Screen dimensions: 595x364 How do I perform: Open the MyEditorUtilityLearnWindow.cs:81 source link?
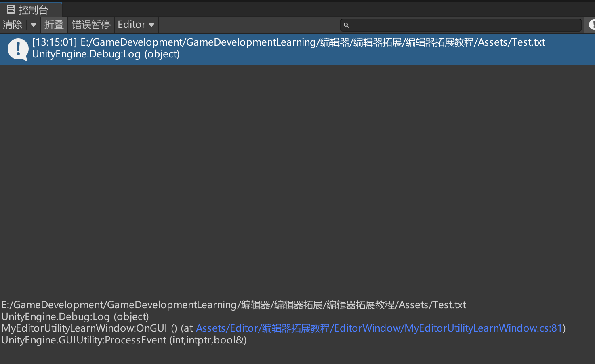pyautogui.click(x=379, y=328)
